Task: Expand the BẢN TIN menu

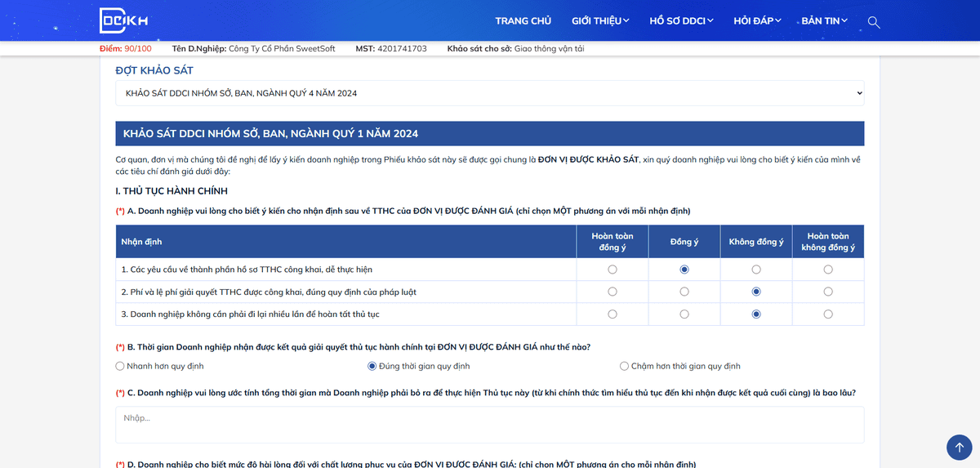Action: pyautogui.click(x=825, y=21)
